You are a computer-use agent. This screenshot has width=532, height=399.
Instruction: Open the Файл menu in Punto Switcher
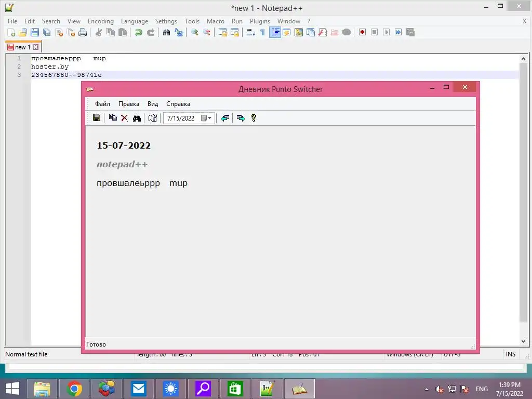102,104
